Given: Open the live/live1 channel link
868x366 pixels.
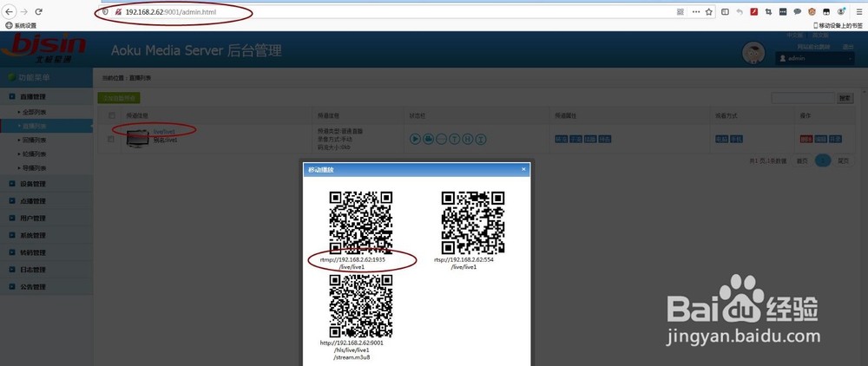Looking at the screenshot, I should 164,132.
